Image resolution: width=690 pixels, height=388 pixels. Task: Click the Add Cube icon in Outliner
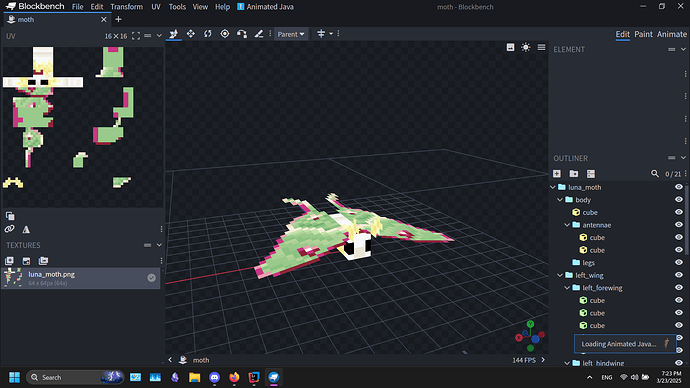(557, 174)
